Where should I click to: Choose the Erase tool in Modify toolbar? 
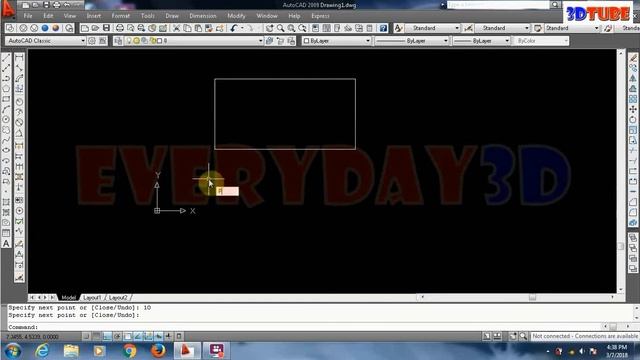click(x=633, y=58)
